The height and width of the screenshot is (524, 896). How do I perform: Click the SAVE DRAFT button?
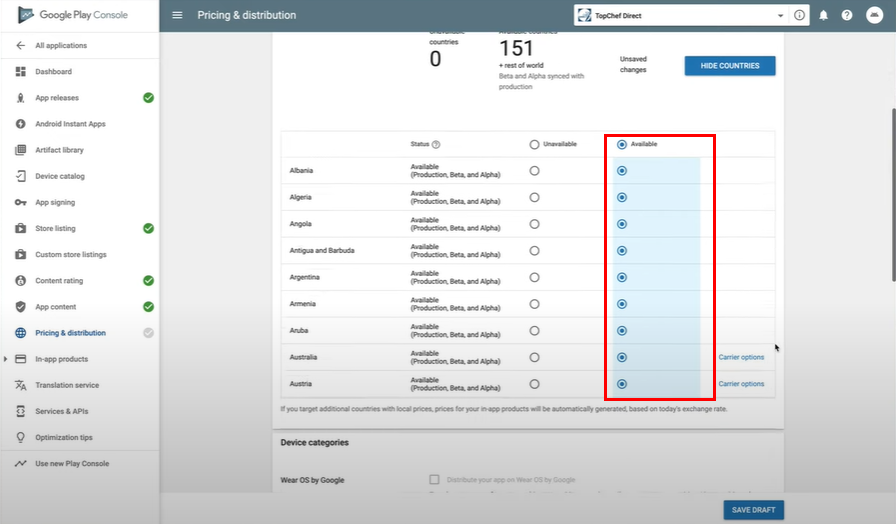click(753, 510)
